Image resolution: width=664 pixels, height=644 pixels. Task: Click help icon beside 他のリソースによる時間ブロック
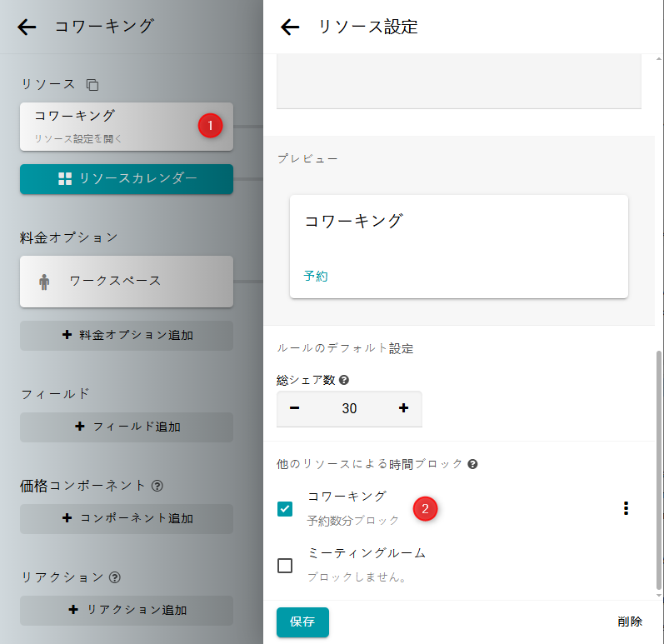pos(472,464)
